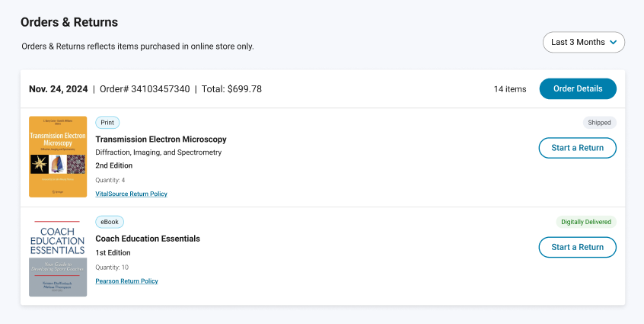The width and height of the screenshot is (644, 324).
Task: Click the eBook format badge
Action: pos(110,222)
